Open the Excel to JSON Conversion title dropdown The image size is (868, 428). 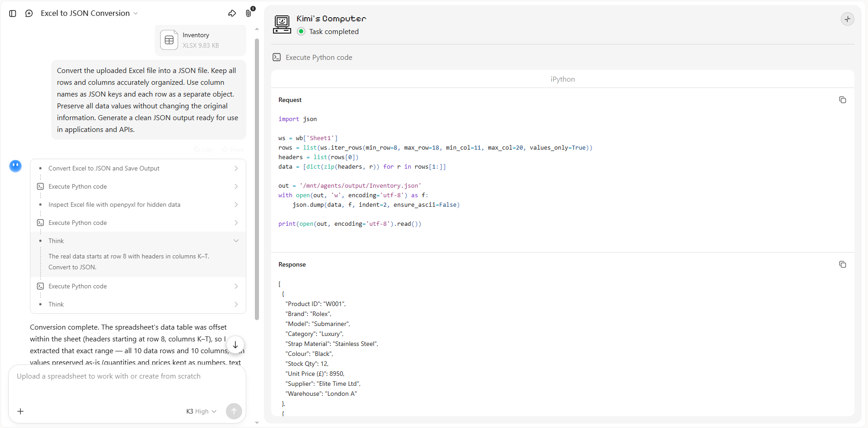(x=89, y=14)
